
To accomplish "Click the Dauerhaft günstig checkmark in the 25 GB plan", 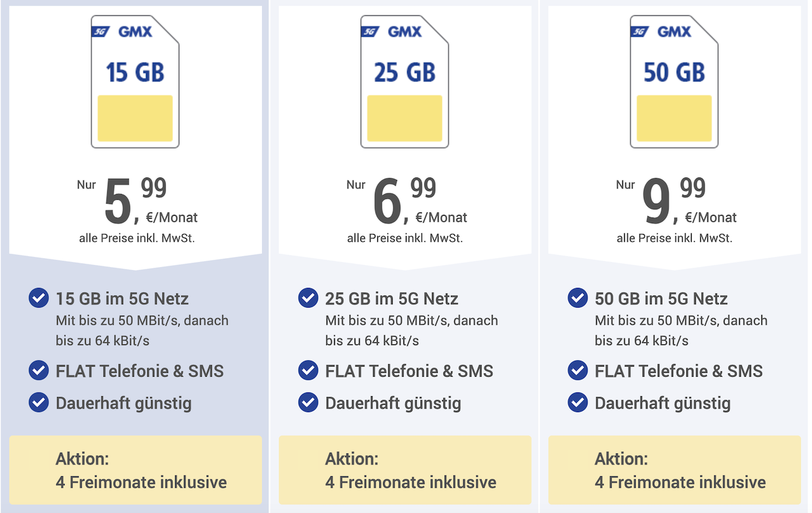I will point(308,403).
